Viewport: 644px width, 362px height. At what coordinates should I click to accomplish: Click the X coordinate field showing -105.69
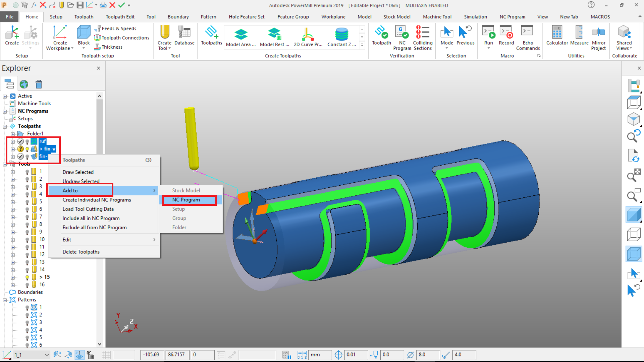[152, 355]
